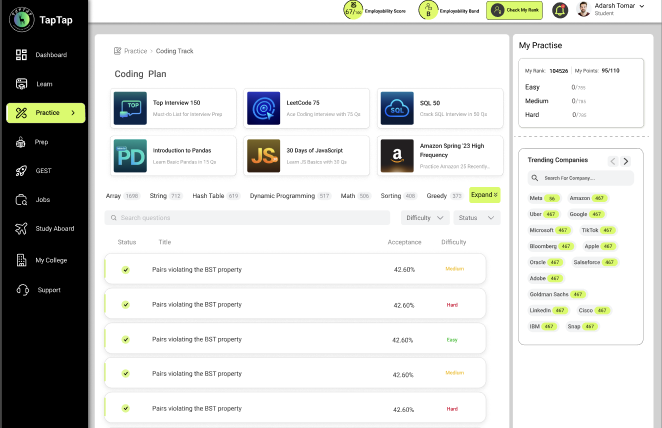Filter by the String topic tag
Viewport: 662px width, 428px height.
(x=166, y=196)
